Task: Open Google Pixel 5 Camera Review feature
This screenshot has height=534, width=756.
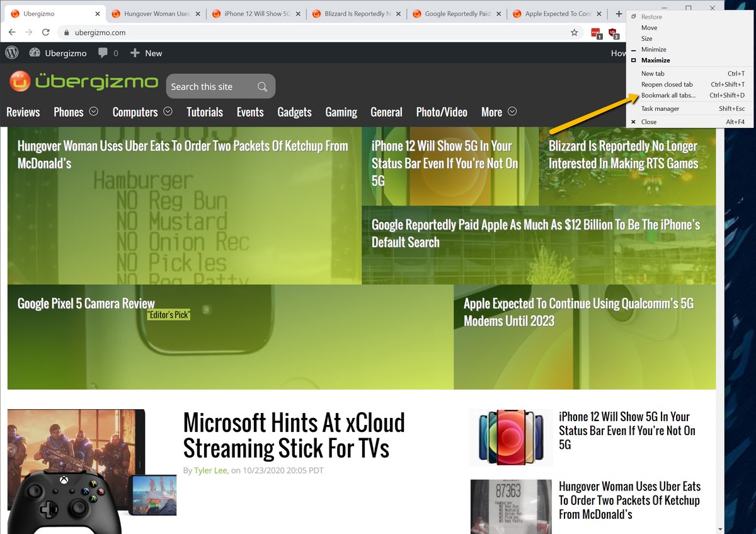Action: coord(86,304)
